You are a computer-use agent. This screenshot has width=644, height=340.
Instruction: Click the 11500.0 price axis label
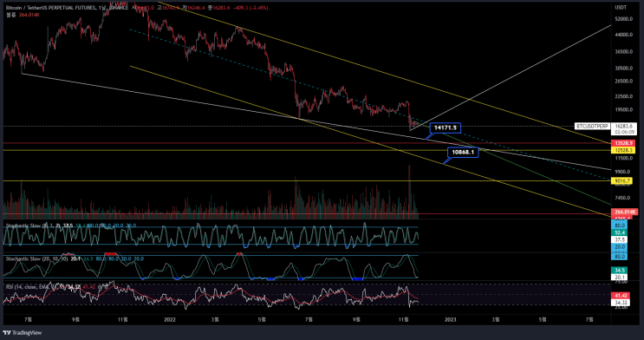[x=623, y=158]
